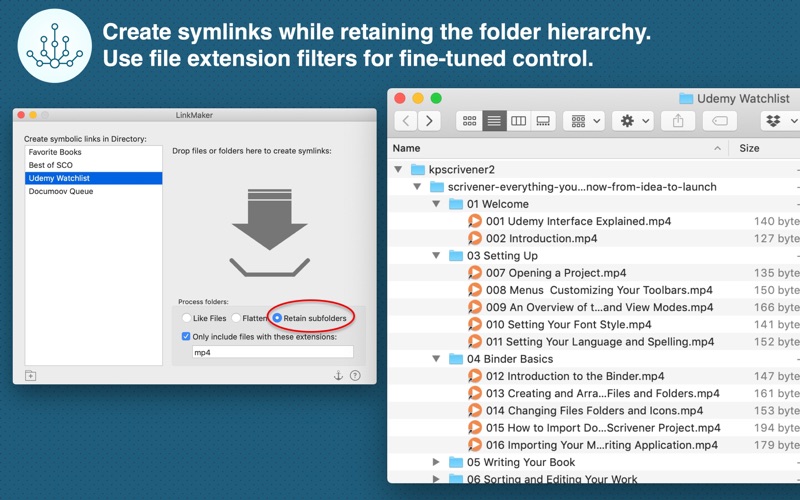Screen dimensions: 800x500
Task: Click the icon of 002 Introduction.mp4
Action: [474, 238]
